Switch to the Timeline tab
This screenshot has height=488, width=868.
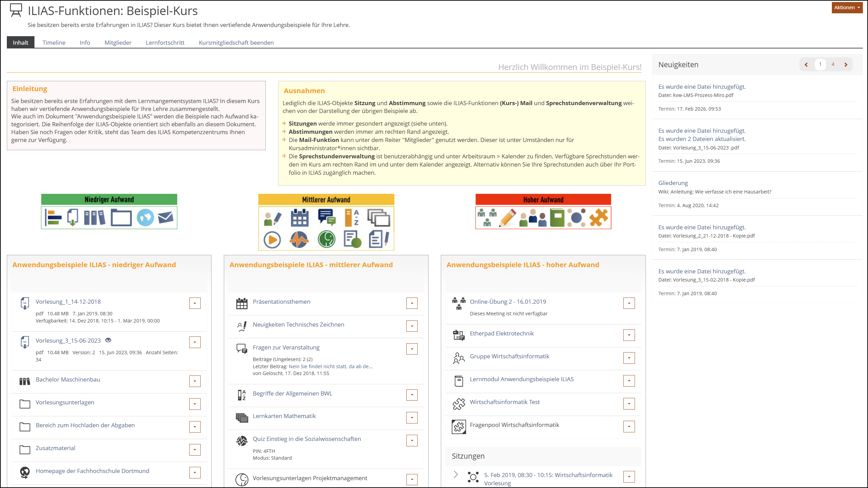pos(54,42)
